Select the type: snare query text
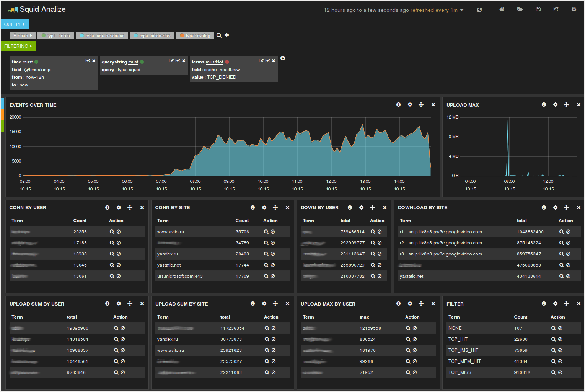Viewport: 585px width, 392px height. 59,36
